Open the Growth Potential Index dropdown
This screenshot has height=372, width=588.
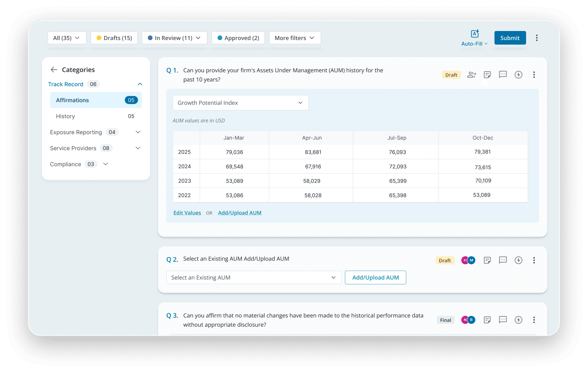point(240,103)
